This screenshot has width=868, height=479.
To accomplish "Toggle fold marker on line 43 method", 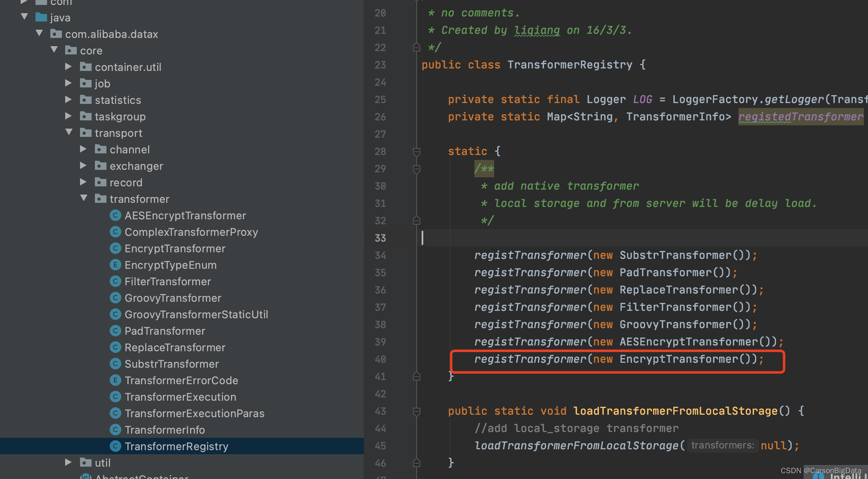I will pos(417,411).
